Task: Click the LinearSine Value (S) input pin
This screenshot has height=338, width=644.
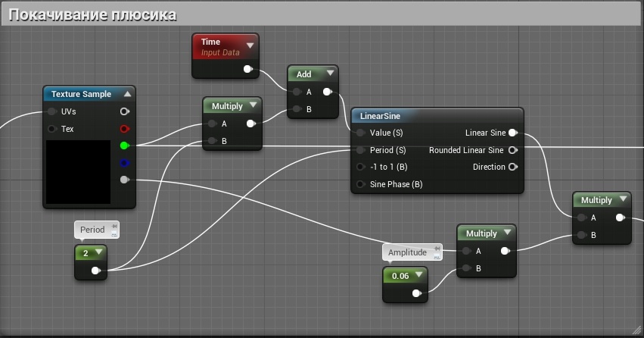Action: pyautogui.click(x=361, y=133)
